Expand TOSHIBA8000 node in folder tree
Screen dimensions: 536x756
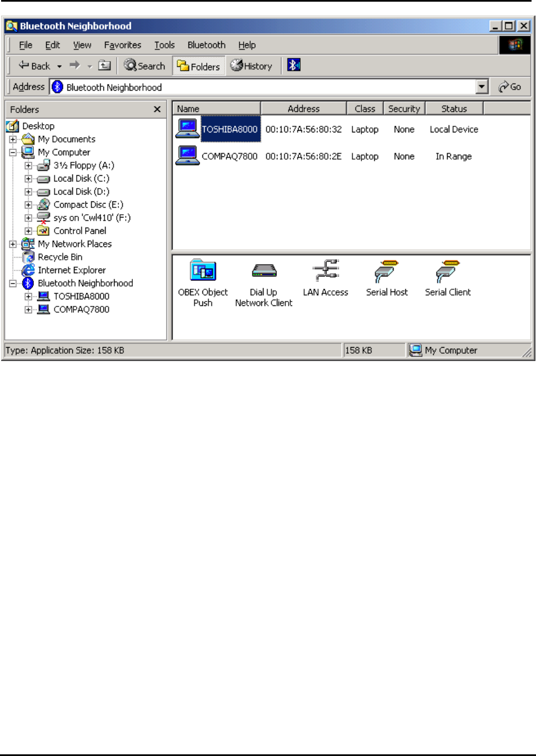(x=28, y=297)
